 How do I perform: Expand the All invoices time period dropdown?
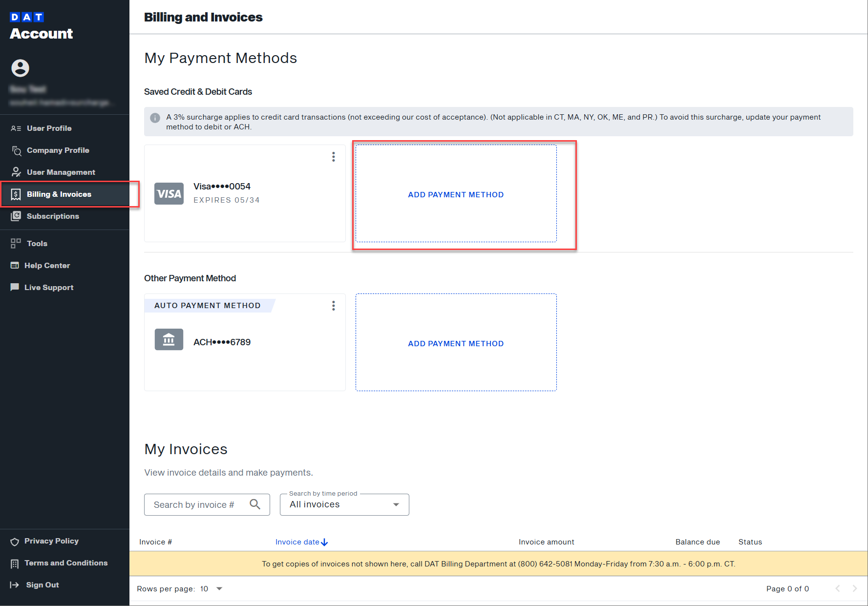(x=344, y=504)
